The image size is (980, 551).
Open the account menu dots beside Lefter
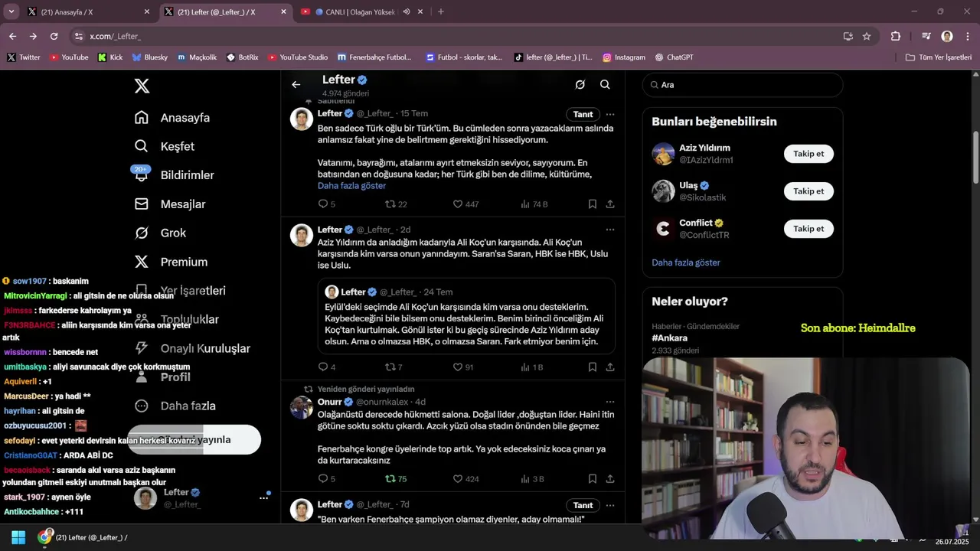coord(263,497)
